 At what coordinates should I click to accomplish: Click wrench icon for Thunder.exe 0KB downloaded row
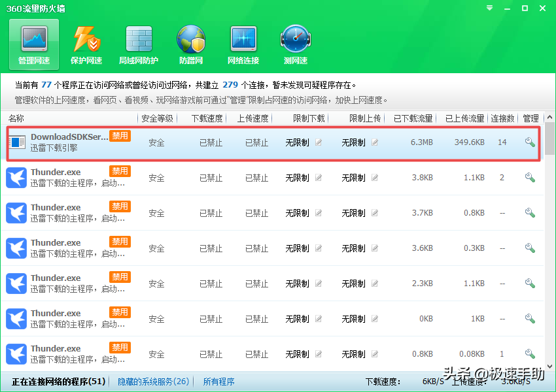530,318
